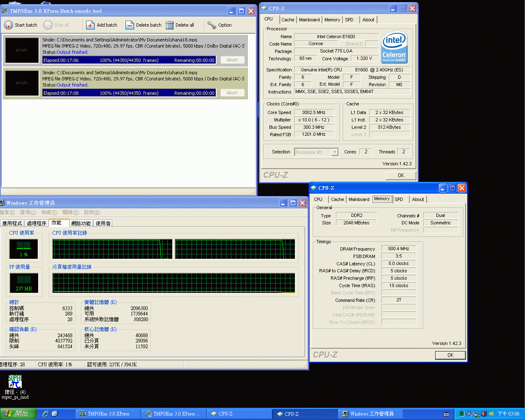Image resolution: width=525 pixels, height=420 pixels.
Task: Click the system clock 下午 03:06
Action: (508, 414)
